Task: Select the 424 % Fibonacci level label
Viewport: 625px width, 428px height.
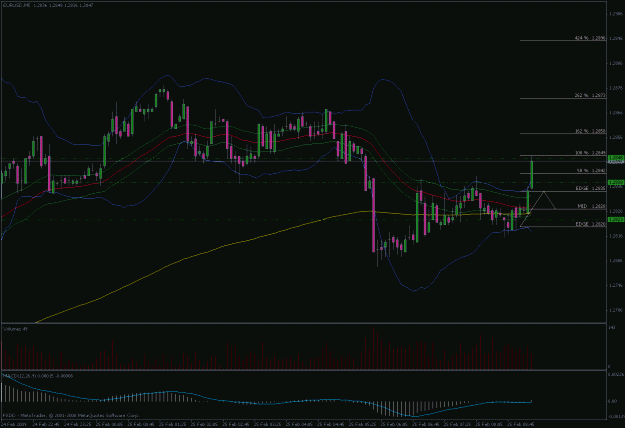Action: point(590,38)
